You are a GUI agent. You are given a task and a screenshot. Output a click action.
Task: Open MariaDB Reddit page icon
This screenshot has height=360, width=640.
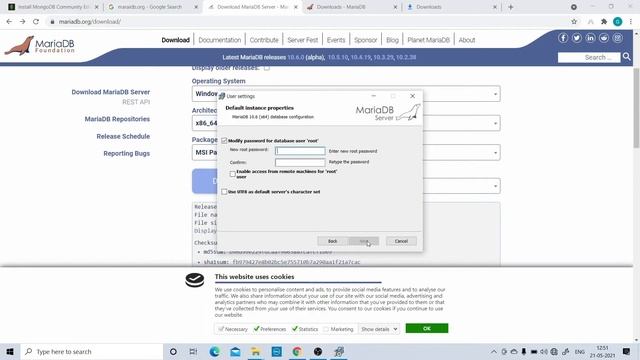coord(604,38)
